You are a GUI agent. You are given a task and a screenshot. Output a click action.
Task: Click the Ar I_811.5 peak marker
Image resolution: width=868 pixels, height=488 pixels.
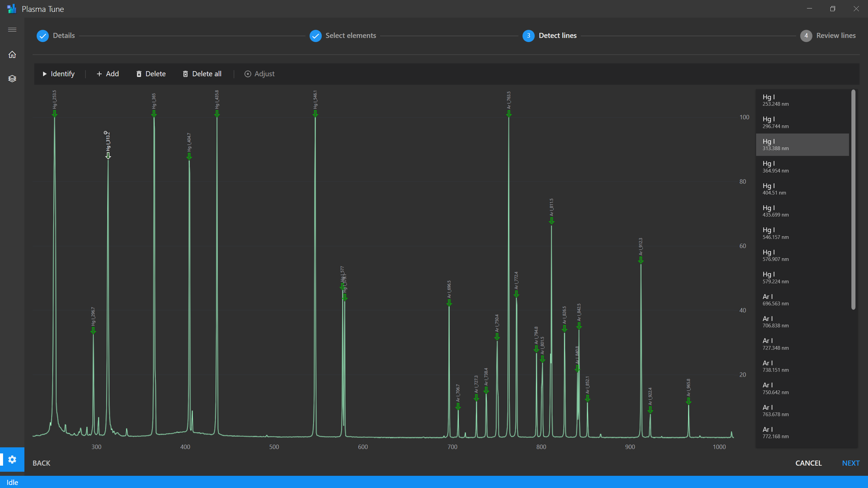[552, 221]
